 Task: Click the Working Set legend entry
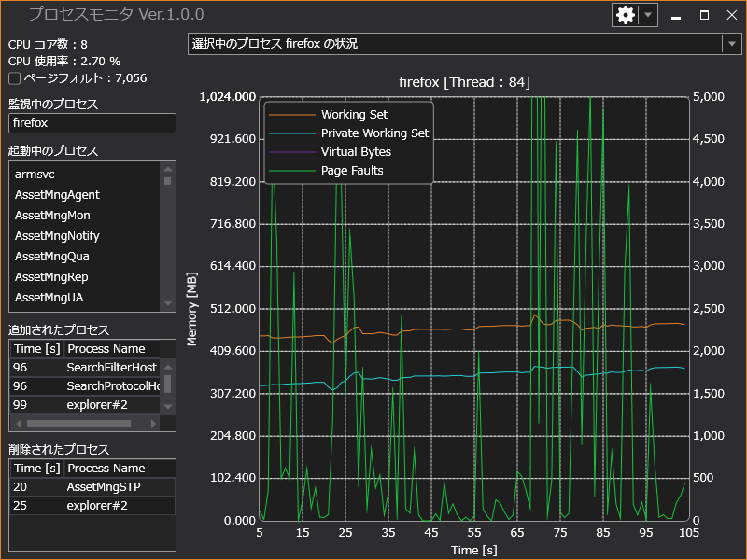(354, 115)
